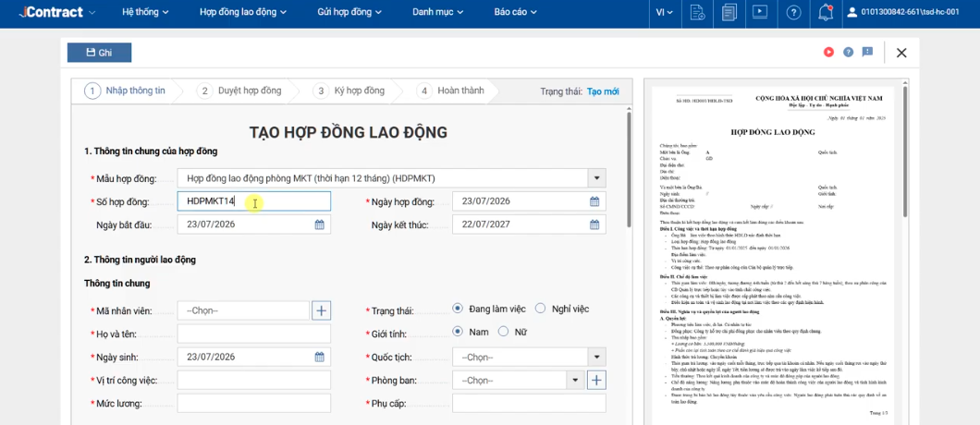Click the iContract logo

tap(51, 12)
